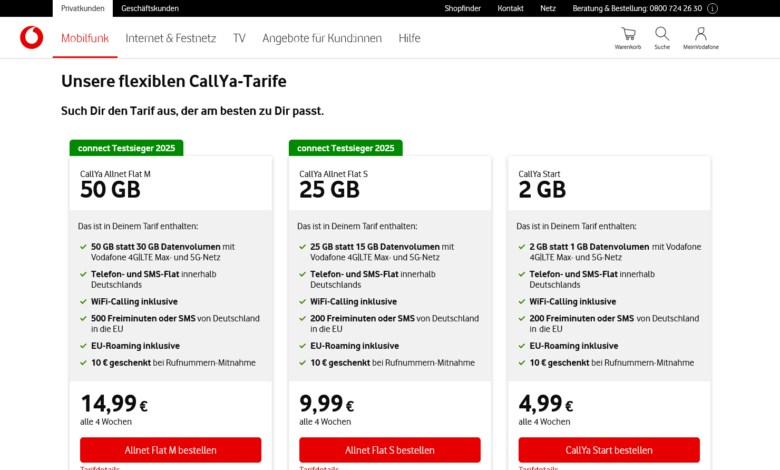Click '50 GB statt 30 GB Datenvolumen' text
Screen dimensions: 780x470
pos(156,247)
